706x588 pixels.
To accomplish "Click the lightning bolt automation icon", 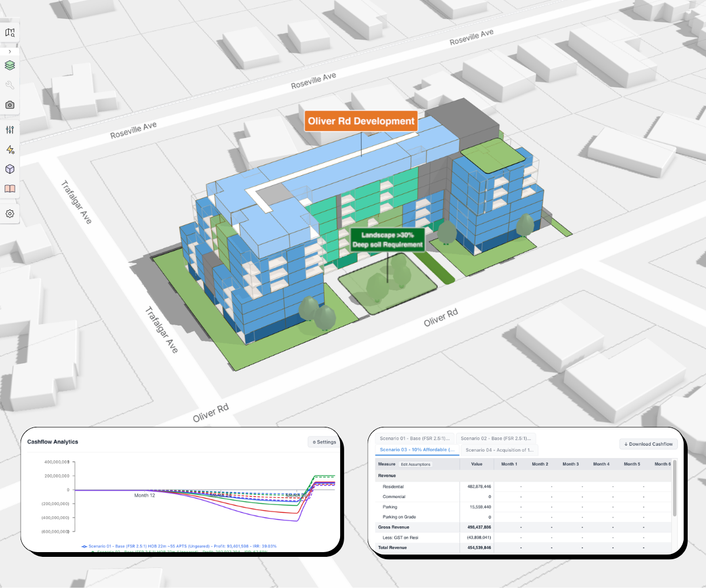I will point(10,150).
